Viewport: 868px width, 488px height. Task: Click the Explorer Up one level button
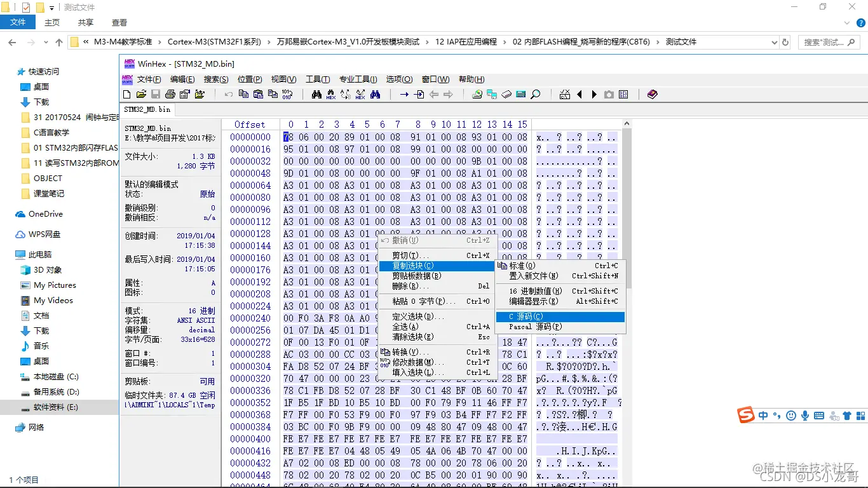[x=59, y=43]
